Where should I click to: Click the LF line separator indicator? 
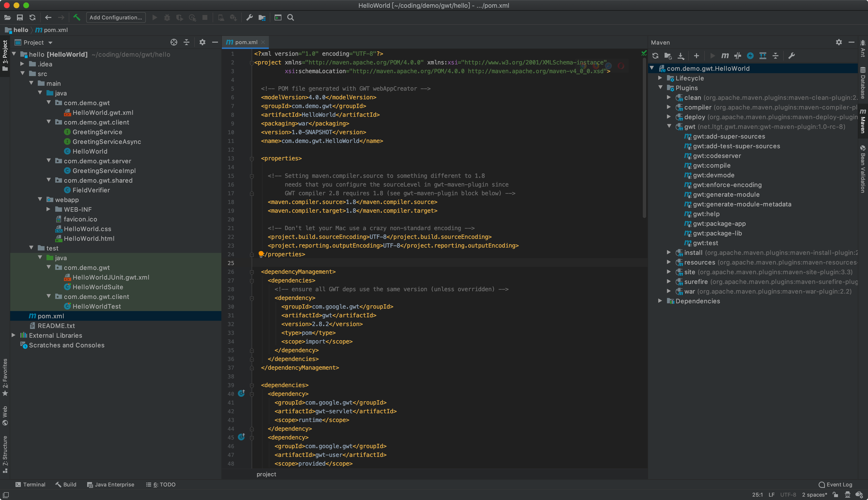[x=772, y=494]
